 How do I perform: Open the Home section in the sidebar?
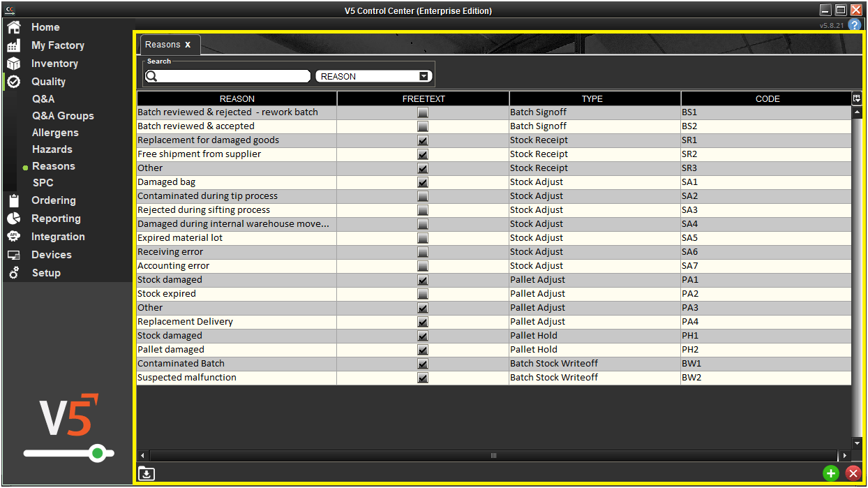click(45, 27)
